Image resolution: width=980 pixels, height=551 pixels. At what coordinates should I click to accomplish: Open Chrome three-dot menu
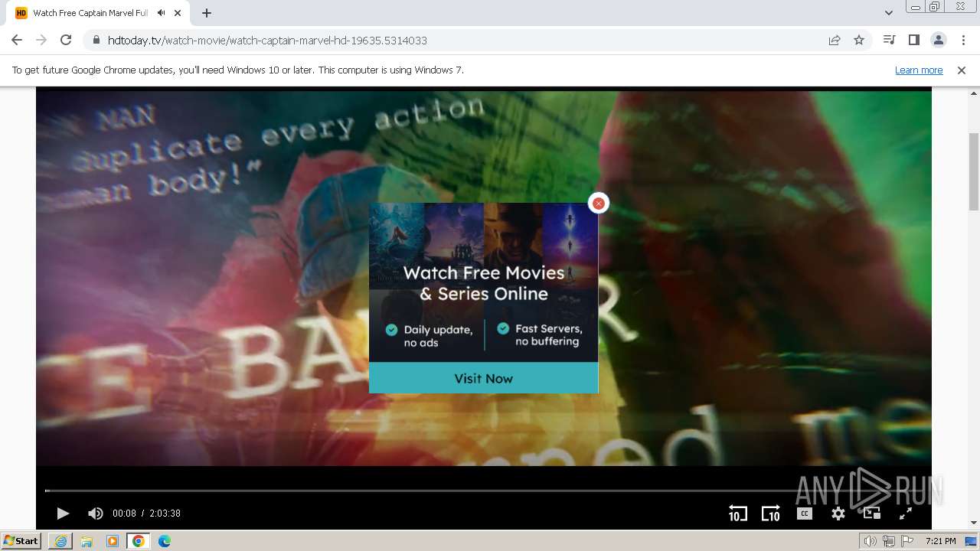(x=963, y=40)
